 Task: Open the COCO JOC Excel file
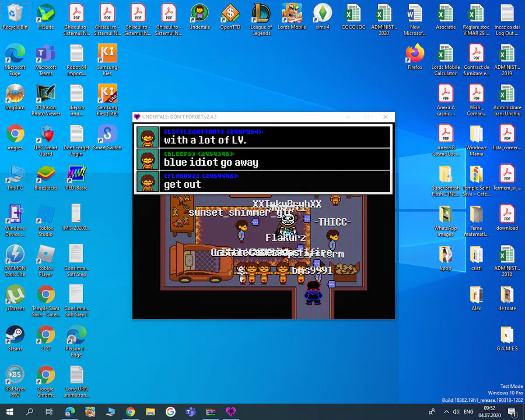click(353, 17)
